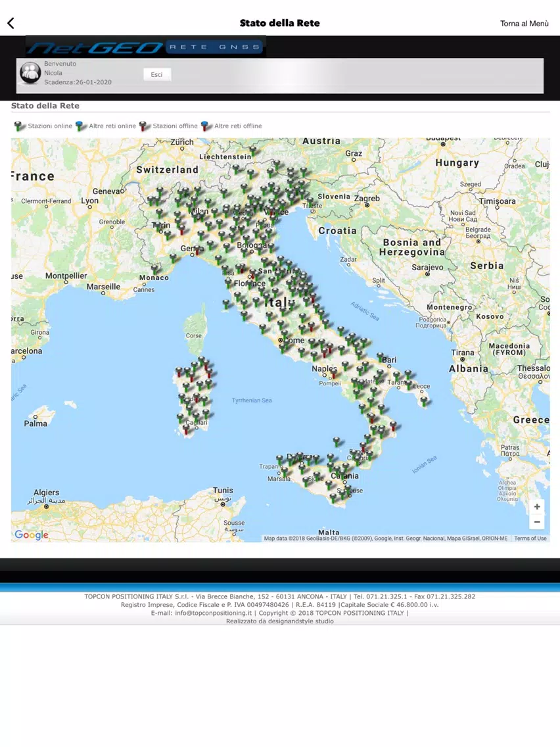Tap the Zagreb city label
Viewport: 560px width, 747px height.
(x=367, y=198)
